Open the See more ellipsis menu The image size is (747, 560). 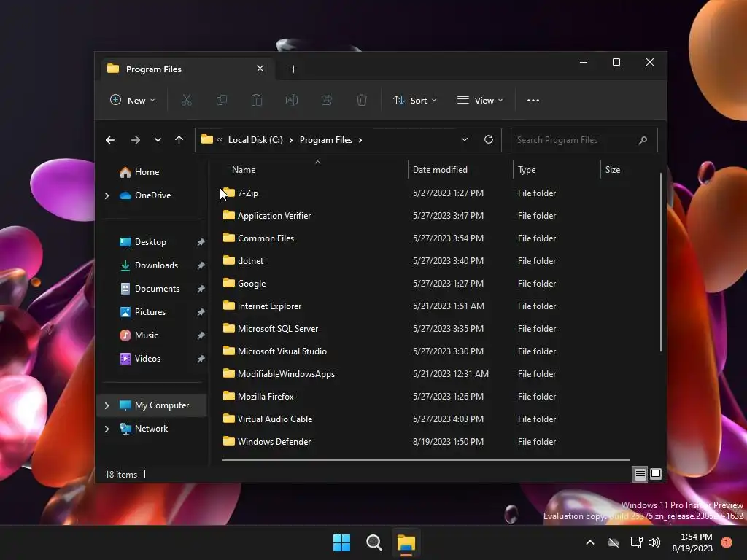point(533,101)
